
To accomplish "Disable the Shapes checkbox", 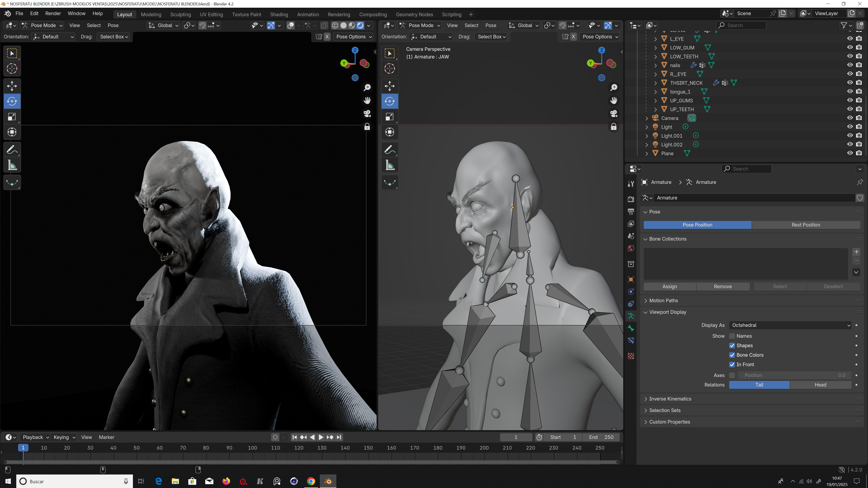I will (732, 345).
